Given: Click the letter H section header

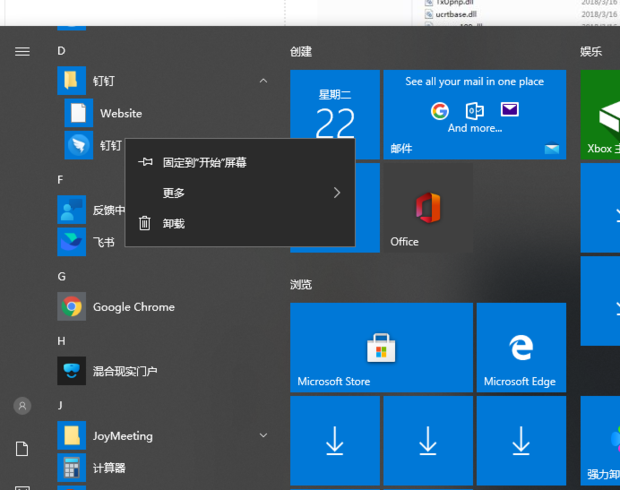Looking at the screenshot, I should (61, 341).
